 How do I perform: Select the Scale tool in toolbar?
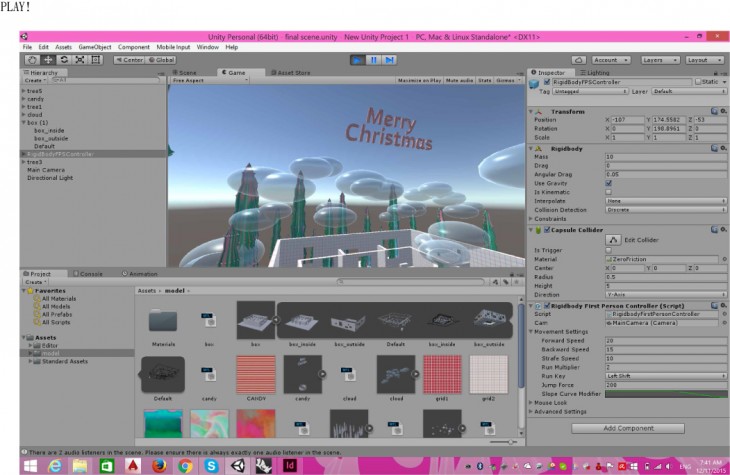tap(80, 60)
